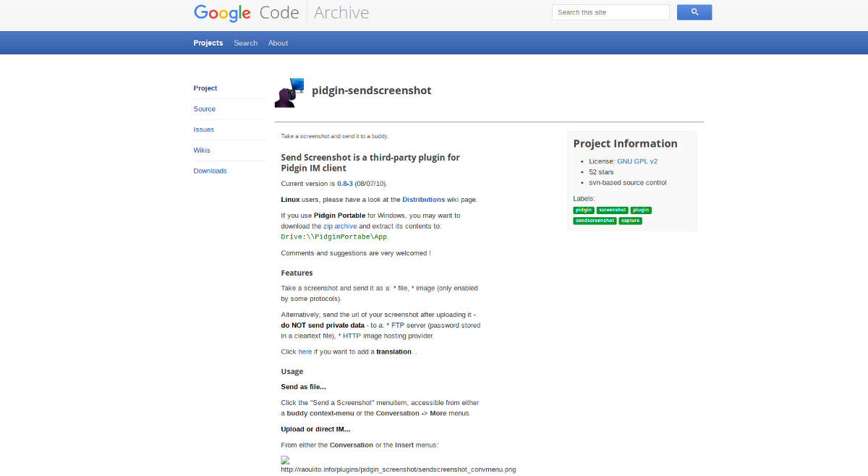Click the blue search magnifier button
The height and width of the screenshot is (476, 868).
tap(694, 12)
